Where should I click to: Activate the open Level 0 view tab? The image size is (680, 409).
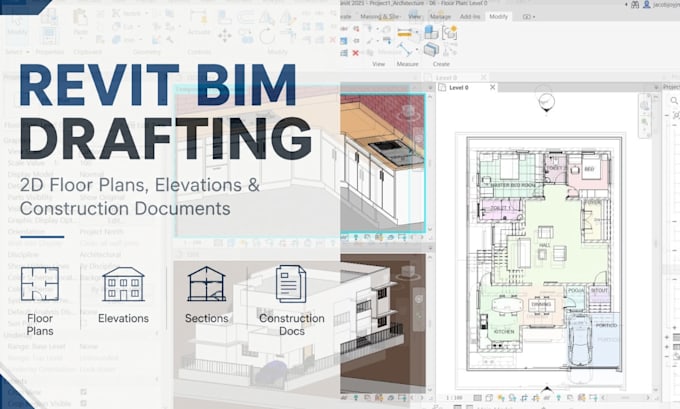tap(459, 88)
